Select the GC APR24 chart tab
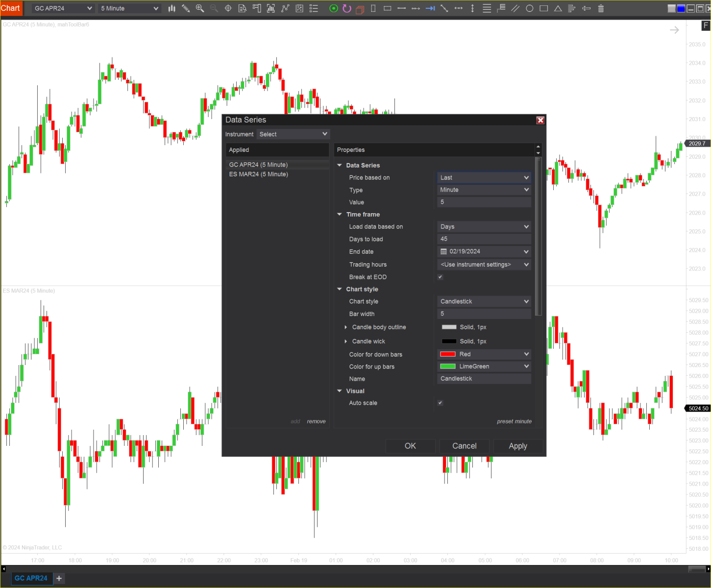Screen dimensions: 711x588 pos(31,578)
